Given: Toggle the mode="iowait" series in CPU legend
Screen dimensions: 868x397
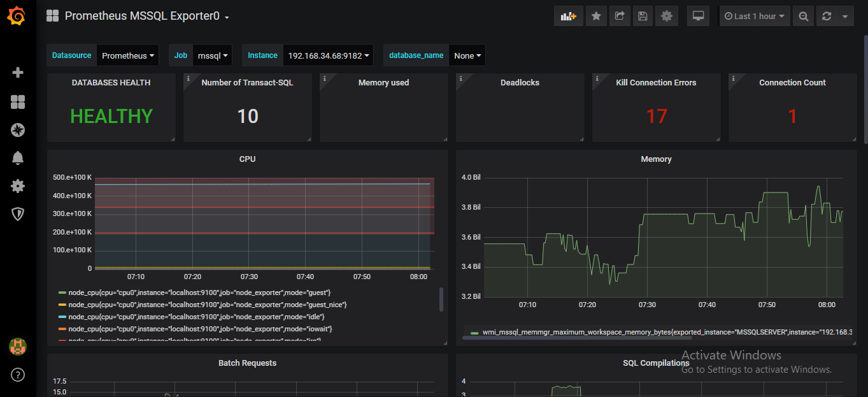Looking at the screenshot, I should tap(201, 329).
